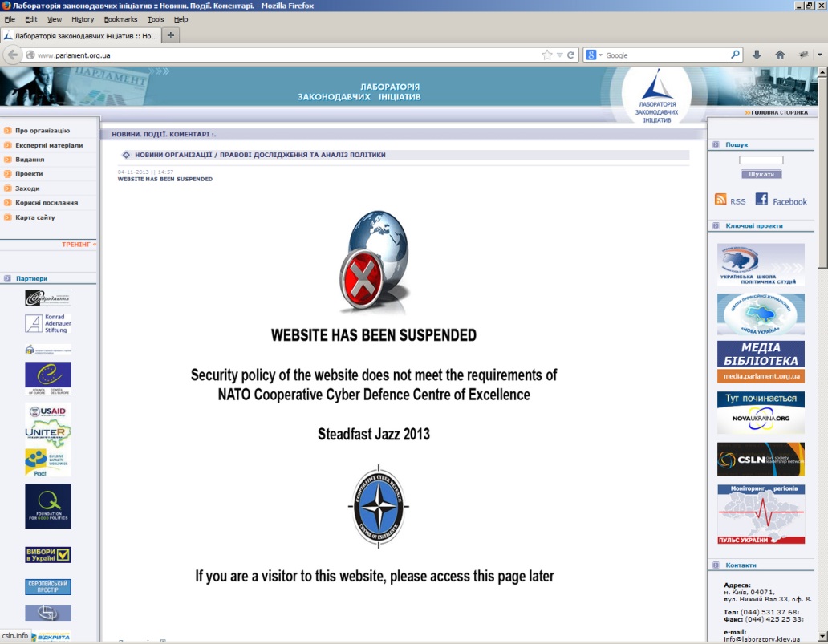Bookmark this page with star icon
The image size is (828, 644).
pos(547,55)
